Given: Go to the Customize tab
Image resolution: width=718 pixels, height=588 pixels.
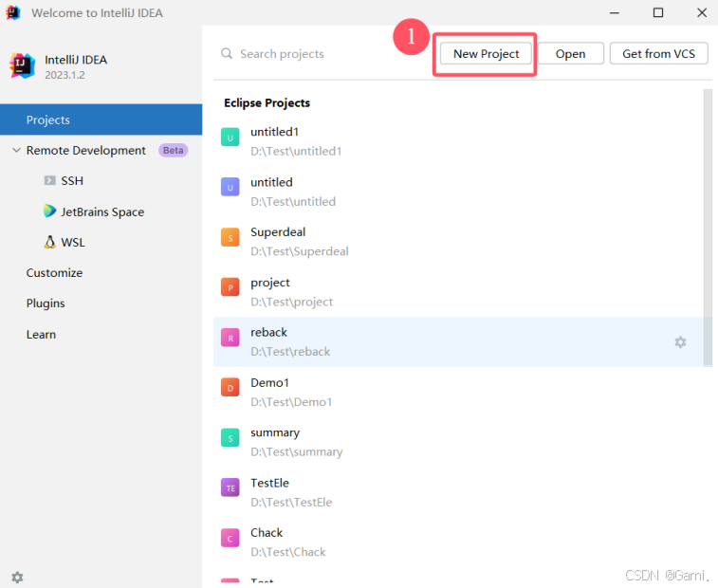Looking at the screenshot, I should (x=54, y=273).
